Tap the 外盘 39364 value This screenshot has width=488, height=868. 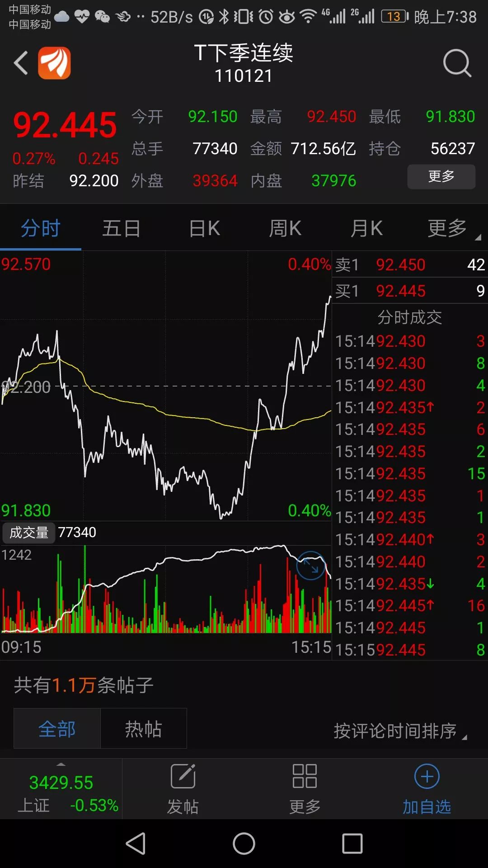click(x=215, y=181)
